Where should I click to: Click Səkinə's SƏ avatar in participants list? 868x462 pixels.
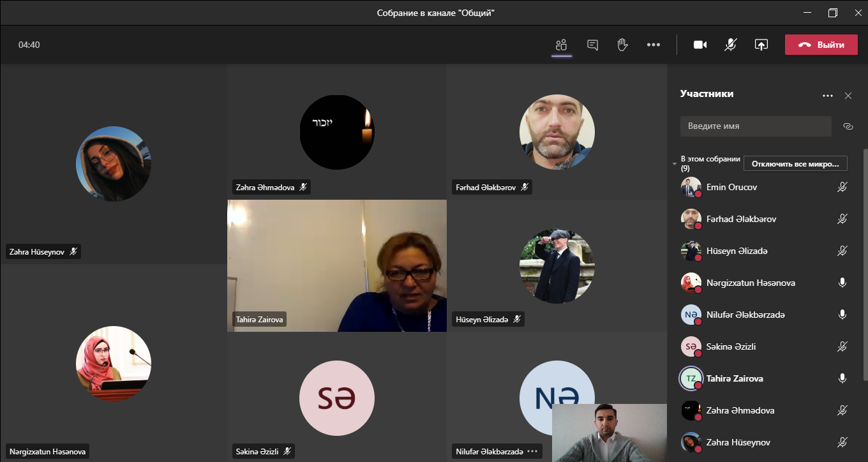[691, 346]
